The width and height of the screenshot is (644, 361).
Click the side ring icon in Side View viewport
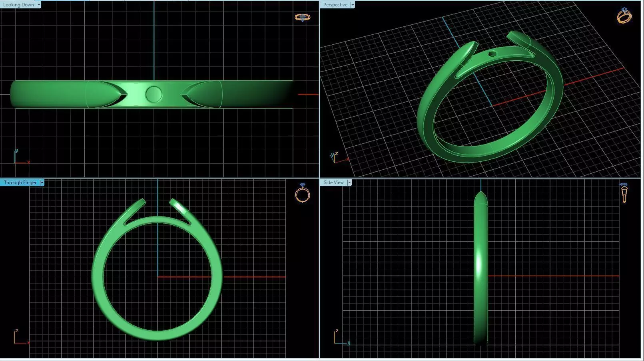click(x=624, y=193)
